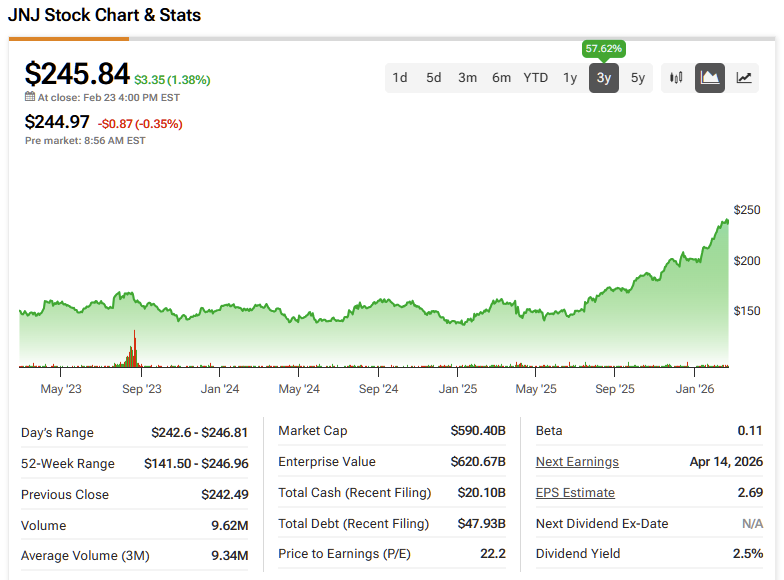Click Next Dividend Ex-Date N/A value
784x580 pixels.
click(752, 524)
